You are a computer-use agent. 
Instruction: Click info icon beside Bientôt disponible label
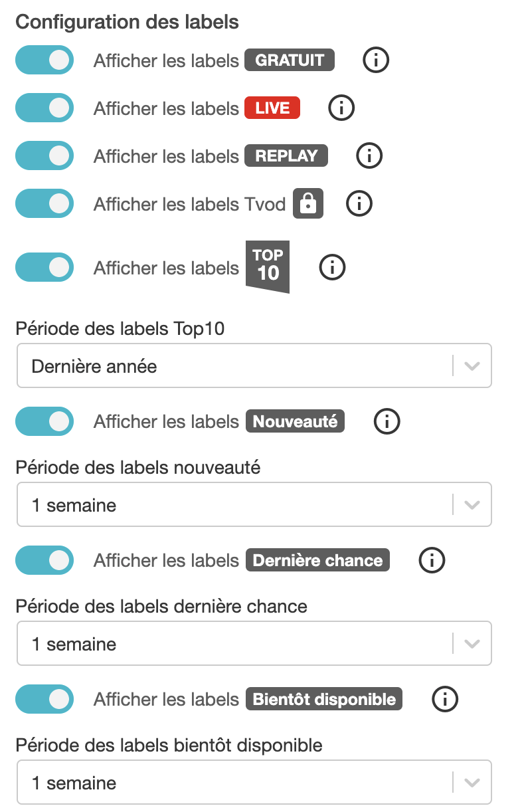[x=445, y=699]
